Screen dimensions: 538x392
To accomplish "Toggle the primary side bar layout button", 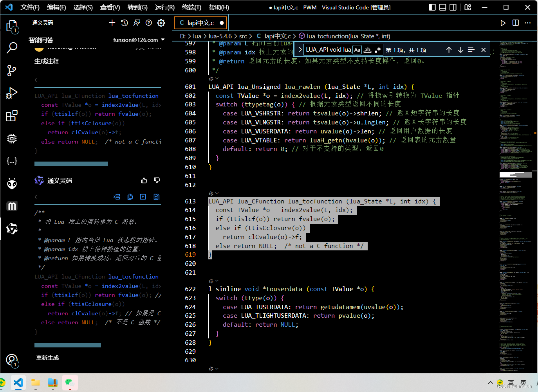I will (432, 7).
